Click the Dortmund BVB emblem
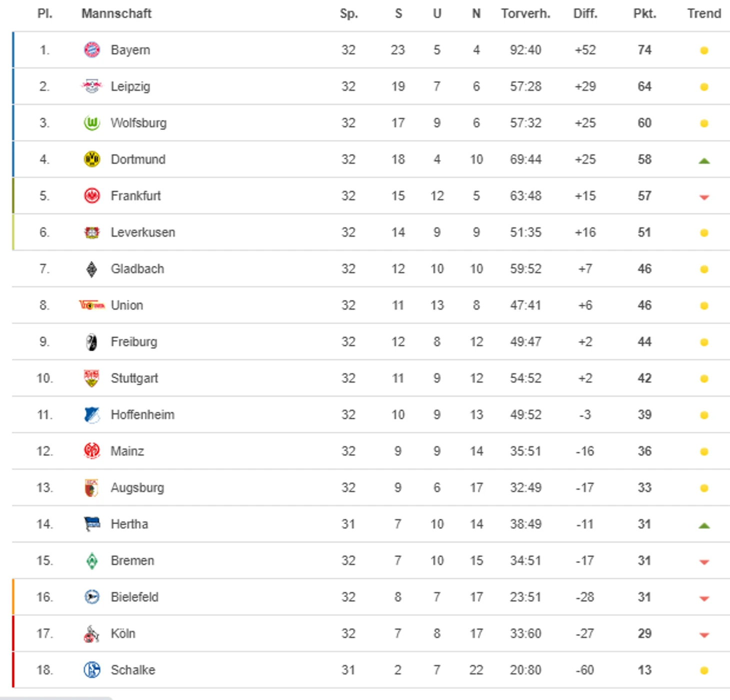The image size is (730, 700). 92,159
